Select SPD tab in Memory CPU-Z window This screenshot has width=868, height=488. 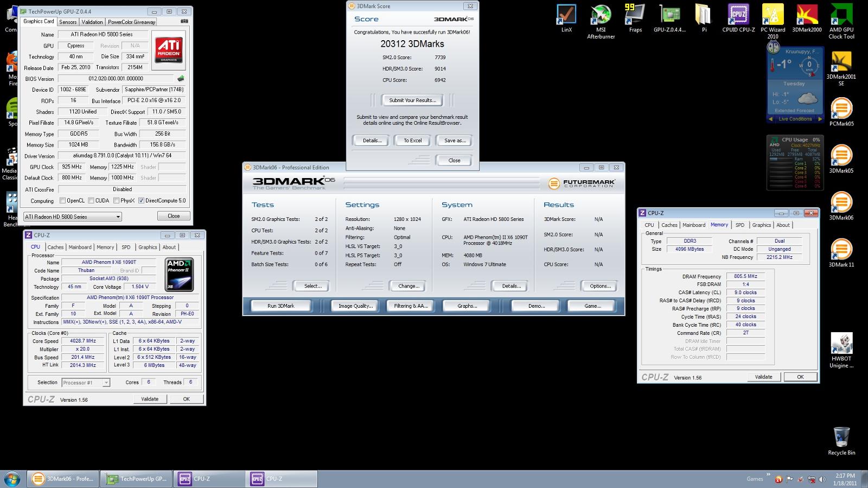[x=740, y=225]
